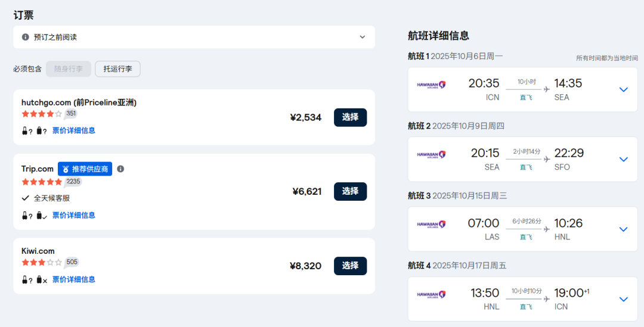Expand flight 3 LAS to HNL details
644x327 pixels.
624,229
